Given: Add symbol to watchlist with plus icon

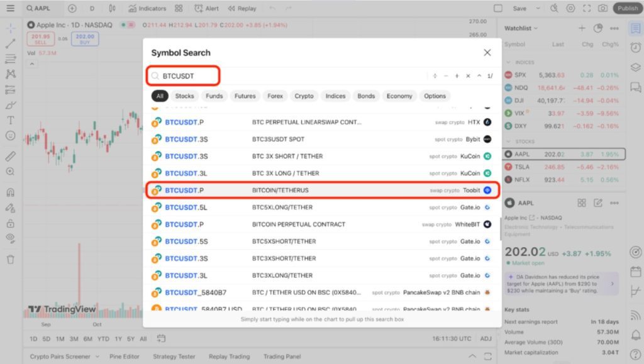Looking at the screenshot, I should [582, 28].
